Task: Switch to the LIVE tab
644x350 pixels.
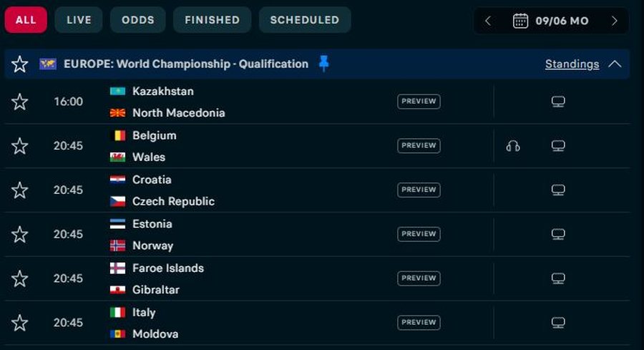Action: tap(79, 20)
